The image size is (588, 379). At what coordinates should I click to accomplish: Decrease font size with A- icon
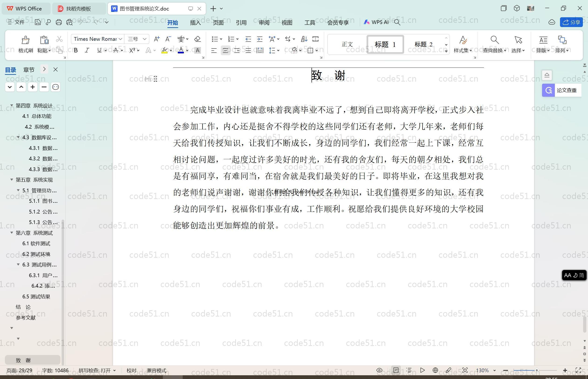click(168, 39)
